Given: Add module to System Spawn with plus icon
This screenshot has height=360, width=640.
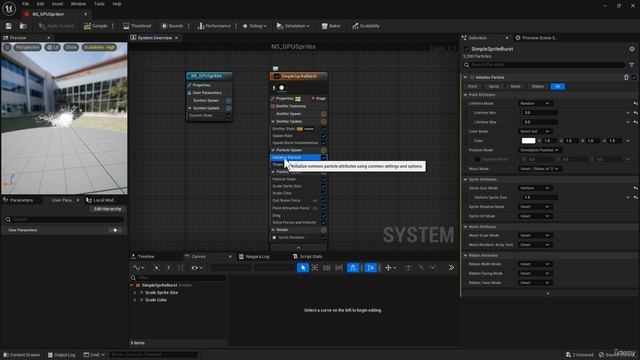Looking at the screenshot, I should (x=229, y=100).
